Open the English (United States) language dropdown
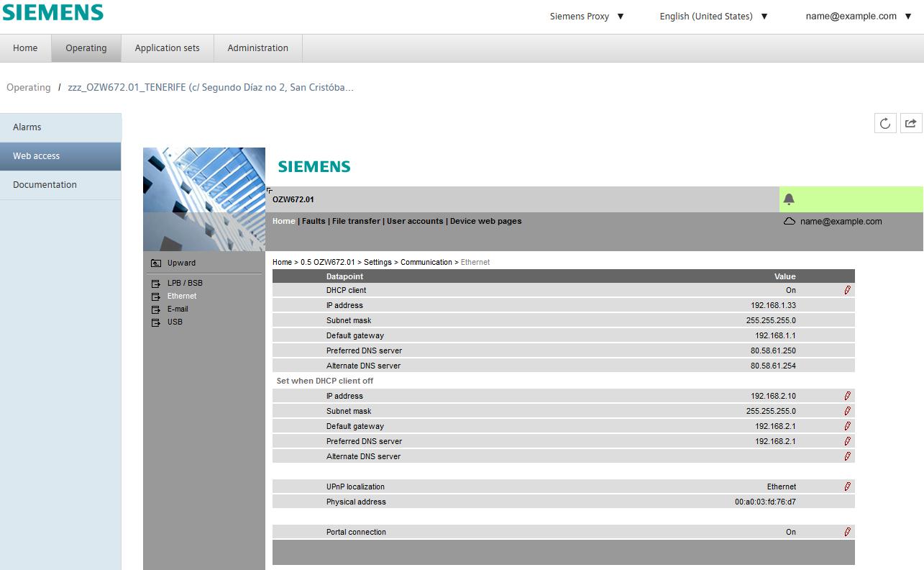 [x=714, y=16]
